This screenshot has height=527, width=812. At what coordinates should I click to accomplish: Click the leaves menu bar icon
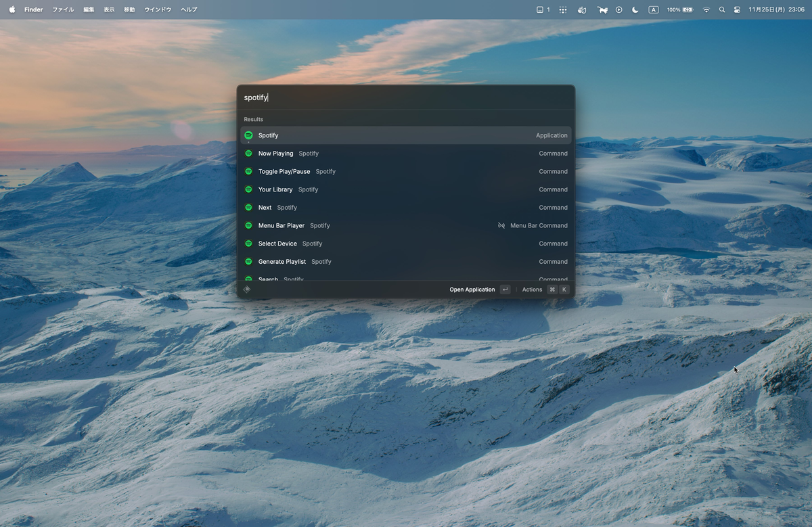point(582,9)
